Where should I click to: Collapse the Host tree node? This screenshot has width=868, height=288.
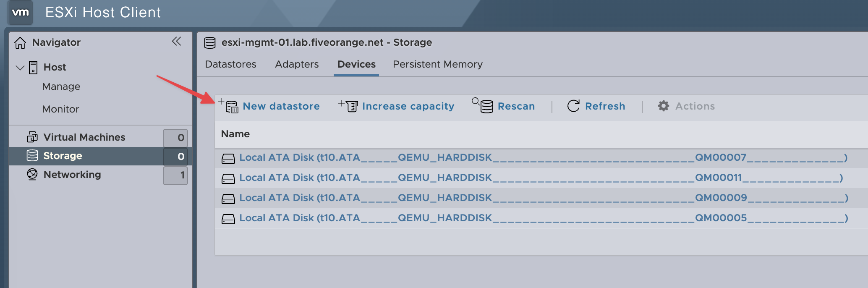tap(20, 68)
